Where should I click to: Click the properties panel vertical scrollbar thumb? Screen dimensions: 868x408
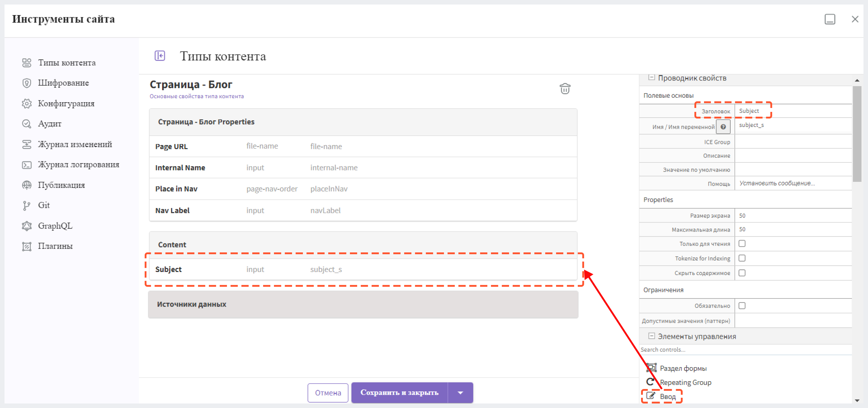(857, 134)
